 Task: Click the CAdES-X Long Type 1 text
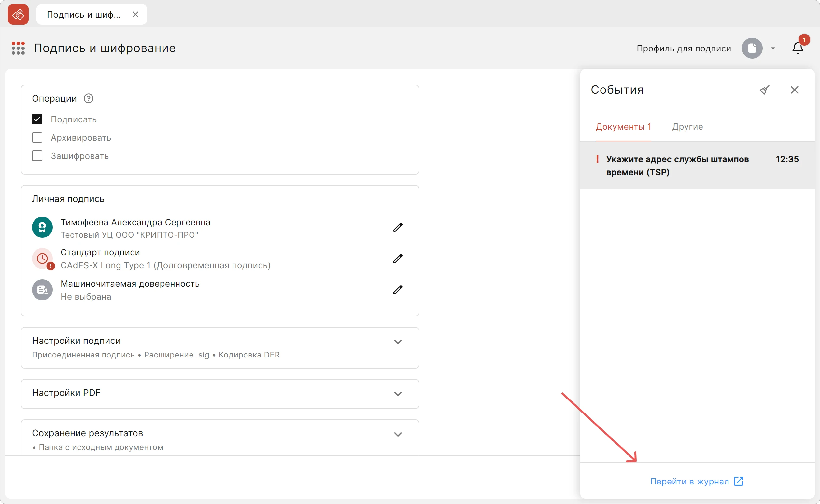point(165,265)
